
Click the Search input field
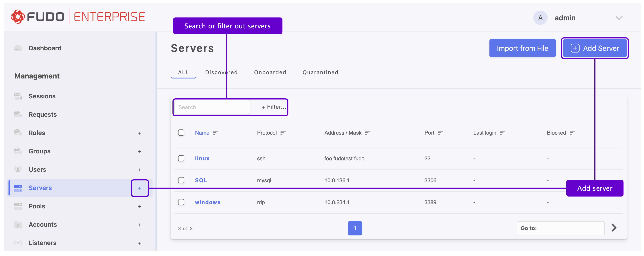tap(212, 107)
